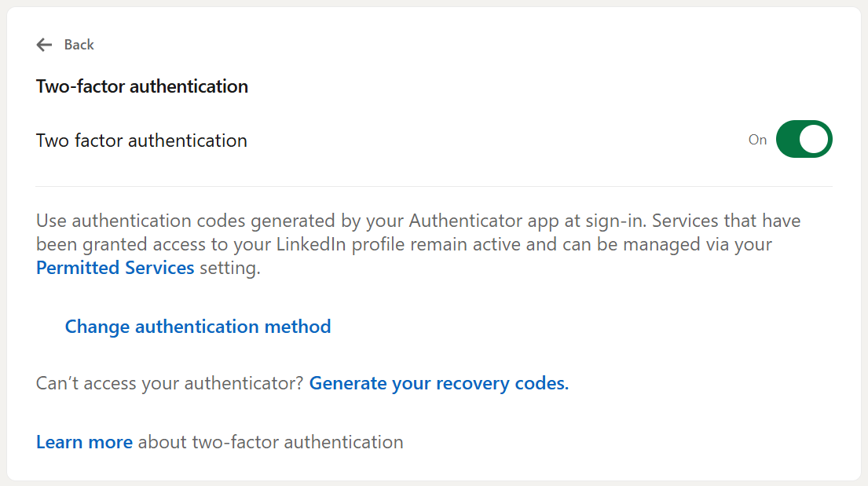Click the words "Authenticator app" in the description

click(x=475, y=221)
